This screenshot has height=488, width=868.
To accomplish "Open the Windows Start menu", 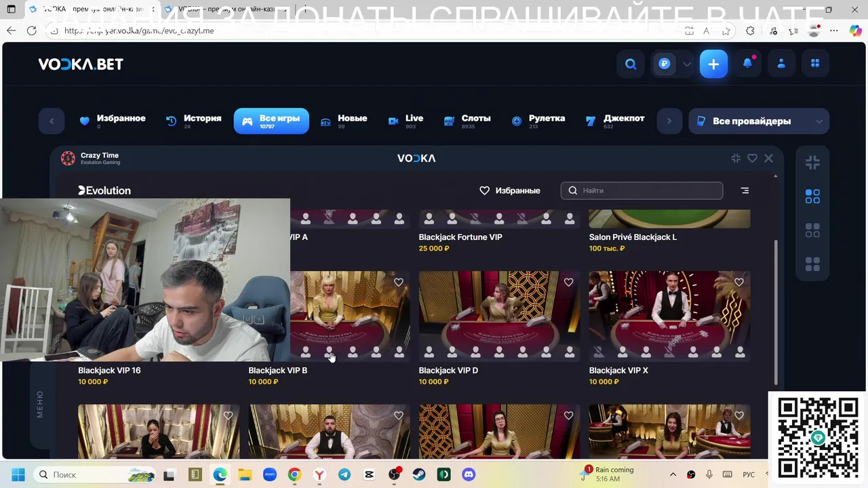I will tap(18, 474).
